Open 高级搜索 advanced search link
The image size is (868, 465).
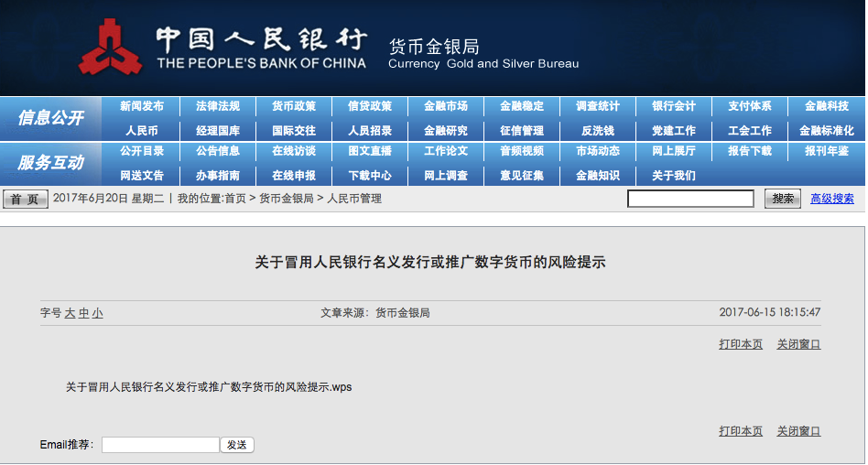coord(832,199)
